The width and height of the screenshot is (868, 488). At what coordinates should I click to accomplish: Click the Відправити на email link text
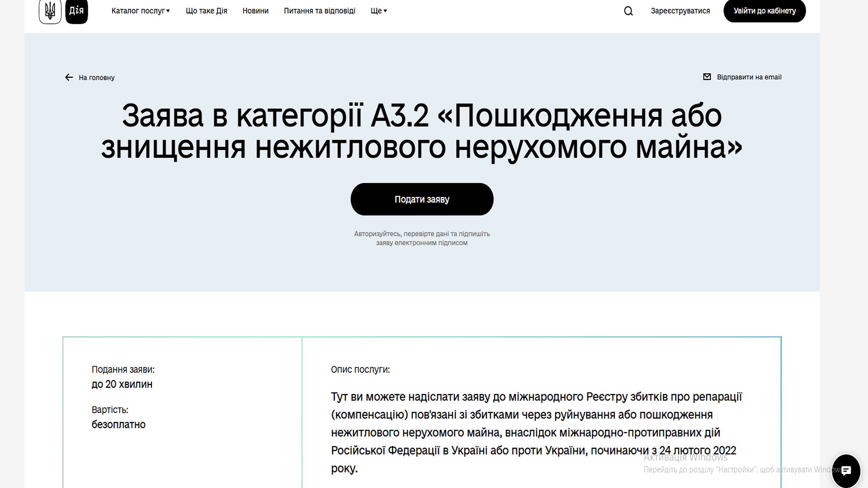click(749, 77)
